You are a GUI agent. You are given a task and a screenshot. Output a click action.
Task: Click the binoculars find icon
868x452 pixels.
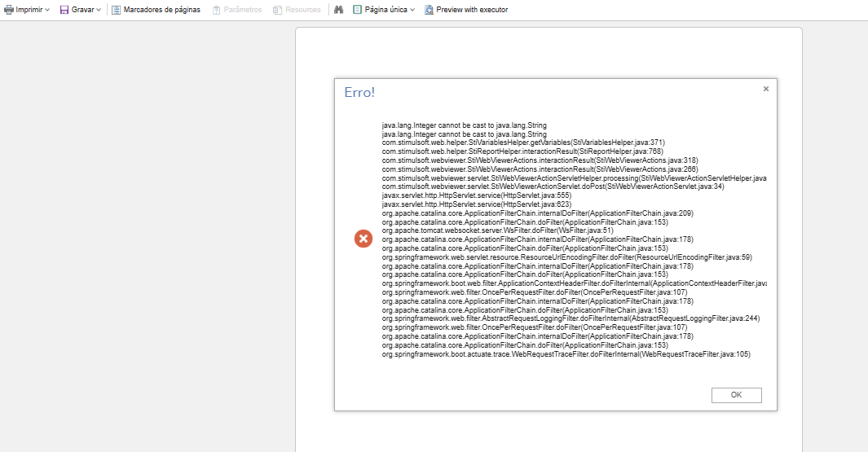click(x=339, y=10)
